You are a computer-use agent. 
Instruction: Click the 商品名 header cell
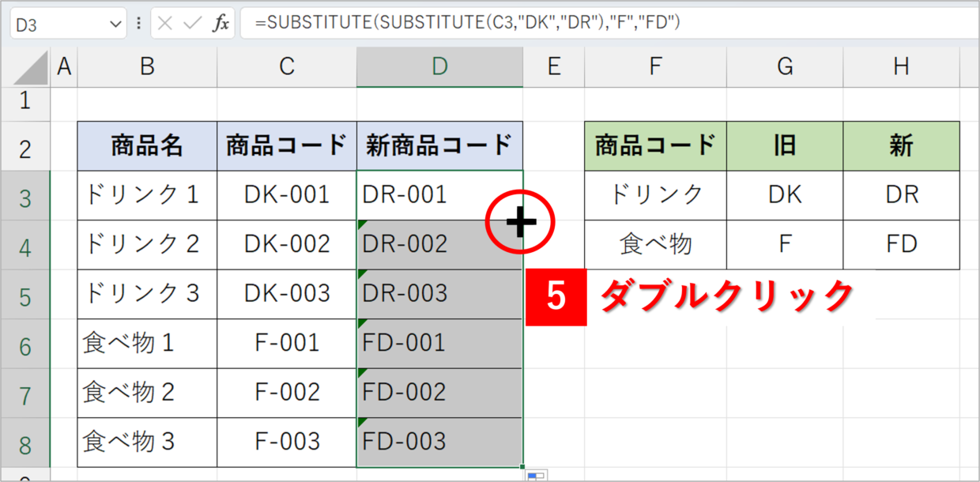(x=147, y=146)
